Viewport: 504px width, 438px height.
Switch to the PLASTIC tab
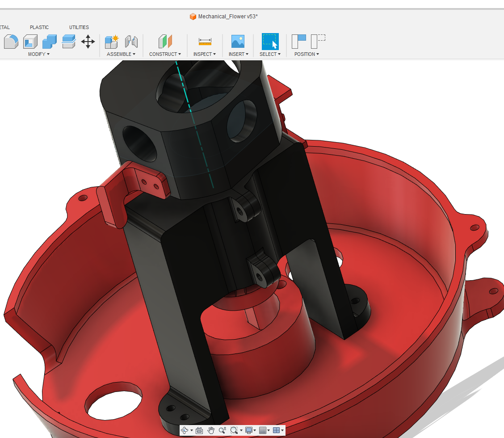click(39, 27)
